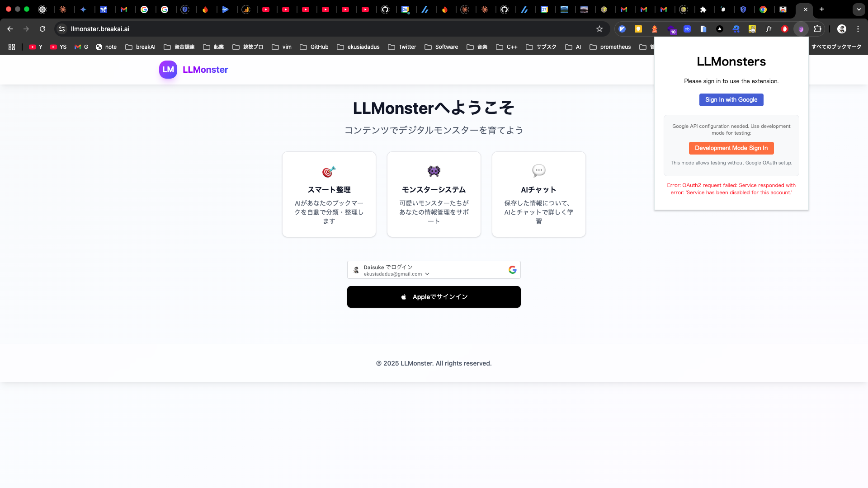The image size is (868, 488).
Task: Click the LLMonster header link
Action: click(x=205, y=70)
